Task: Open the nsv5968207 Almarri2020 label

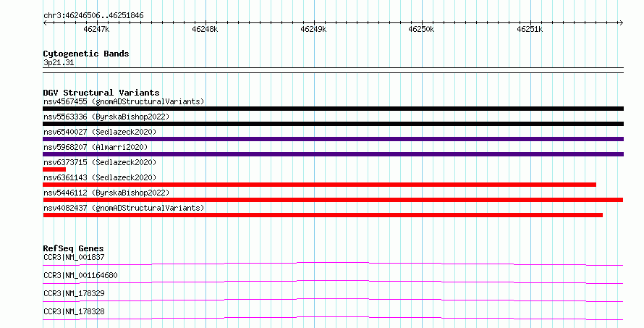Action: click(x=96, y=147)
